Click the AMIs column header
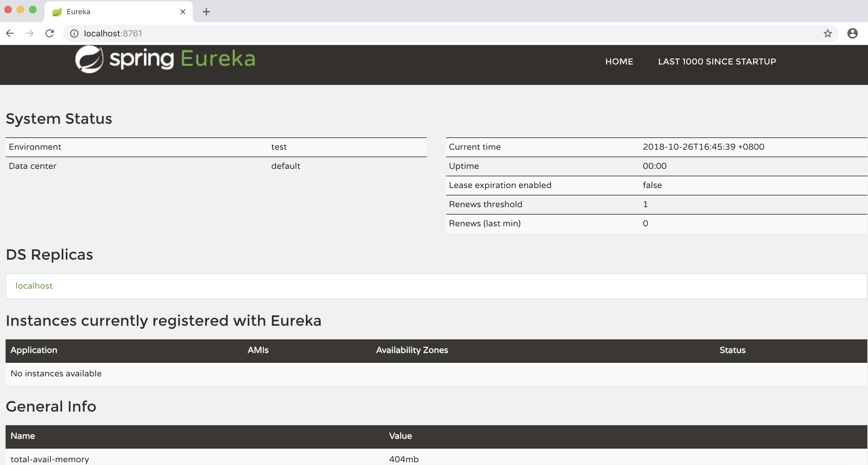Image resolution: width=868 pixels, height=465 pixels. (258, 350)
